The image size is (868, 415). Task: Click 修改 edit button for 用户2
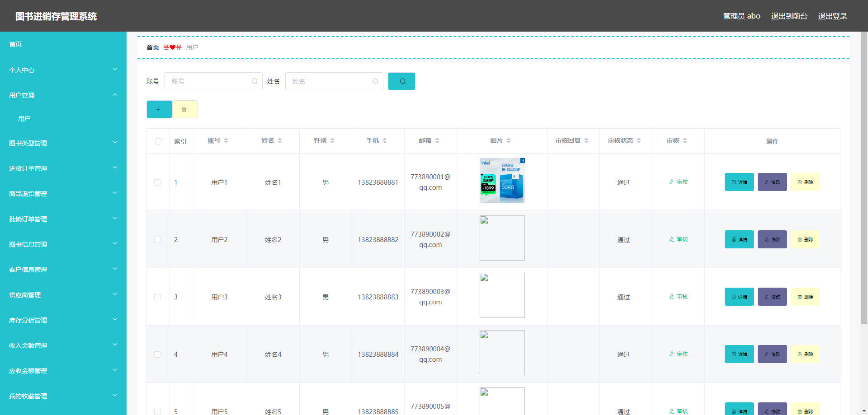(772, 239)
